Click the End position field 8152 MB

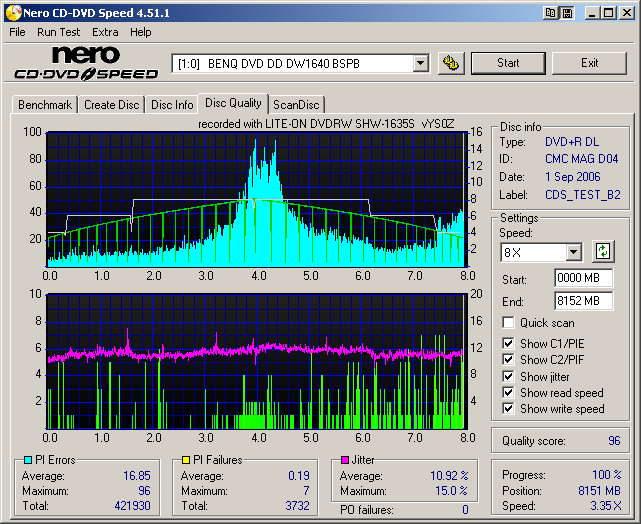pyautogui.click(x=583, y=301)
